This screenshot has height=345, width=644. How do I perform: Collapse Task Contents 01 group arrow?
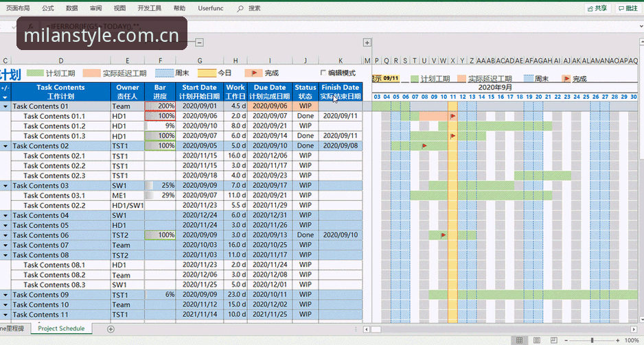[5, 106]
